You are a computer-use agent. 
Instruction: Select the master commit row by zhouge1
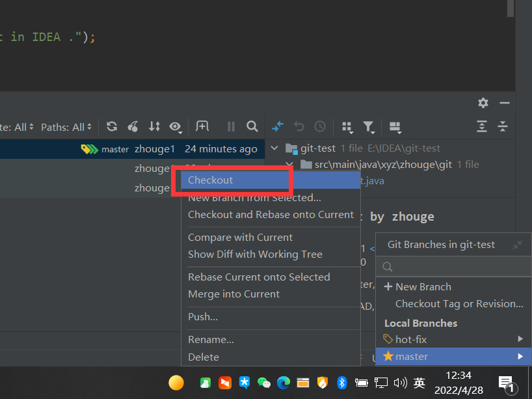pos(132,149)
